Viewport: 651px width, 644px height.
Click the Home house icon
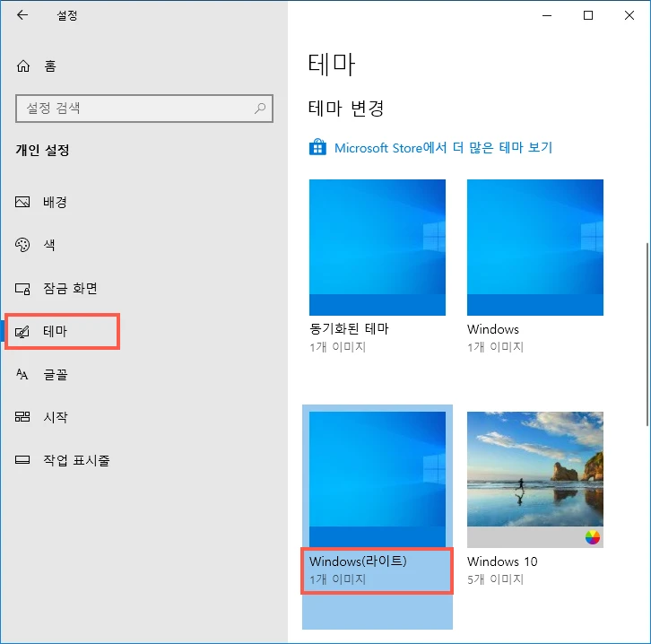(x=23, y=66)
